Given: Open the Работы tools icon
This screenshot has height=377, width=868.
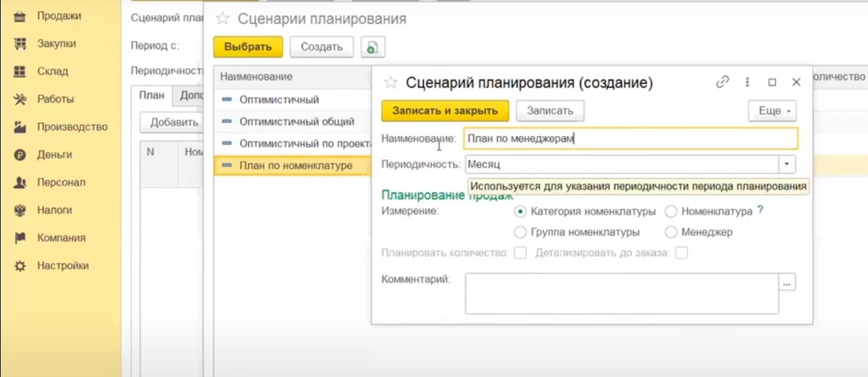Looking at the screenshot, I should 21,99.
